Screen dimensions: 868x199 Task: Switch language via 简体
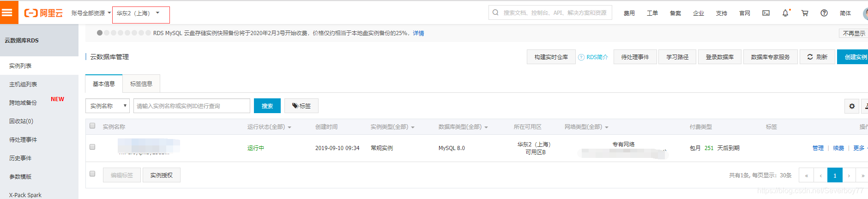pyautogui.click(x=845, y=13)
